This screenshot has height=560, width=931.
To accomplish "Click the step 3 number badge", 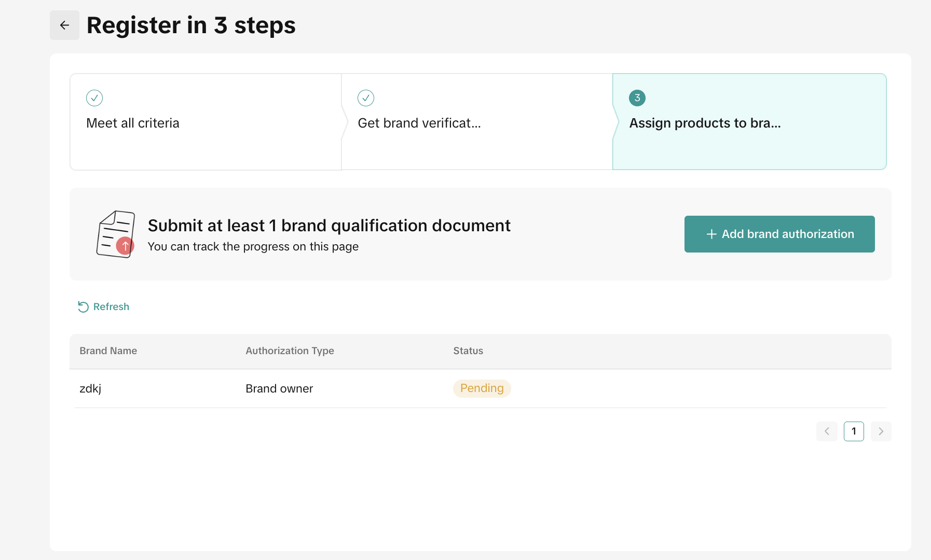I will (637, 98).
